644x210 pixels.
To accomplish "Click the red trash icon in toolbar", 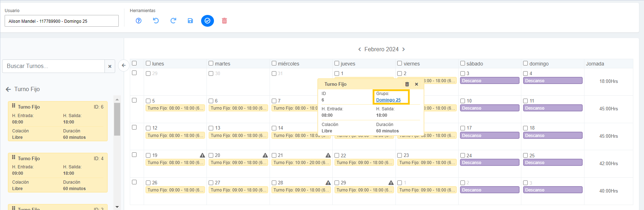I will [224, 21].
